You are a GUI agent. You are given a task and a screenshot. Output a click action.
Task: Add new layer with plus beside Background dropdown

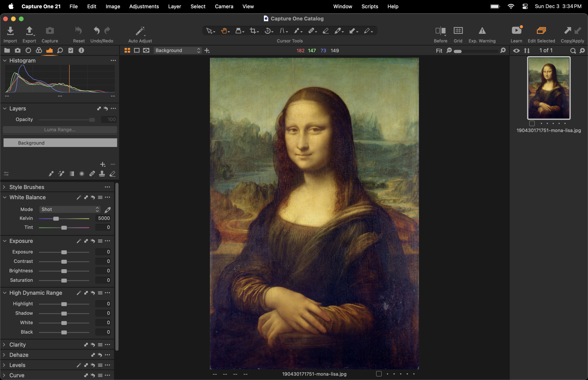point(207,51)
